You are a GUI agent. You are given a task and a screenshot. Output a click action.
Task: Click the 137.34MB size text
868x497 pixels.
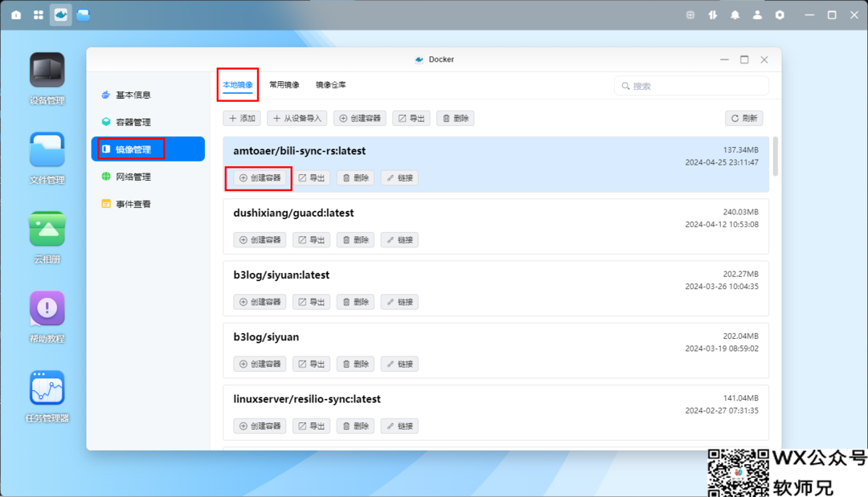[x=741, y=150]
